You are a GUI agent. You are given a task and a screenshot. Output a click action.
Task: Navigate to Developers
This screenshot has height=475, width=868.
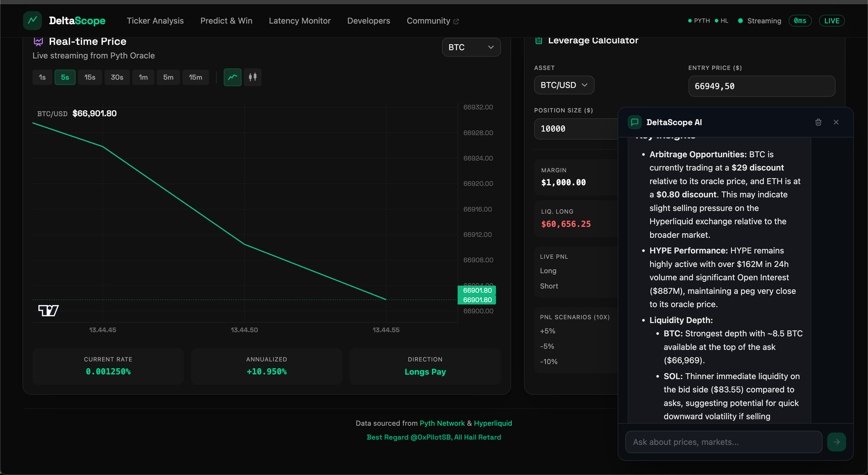368,21
